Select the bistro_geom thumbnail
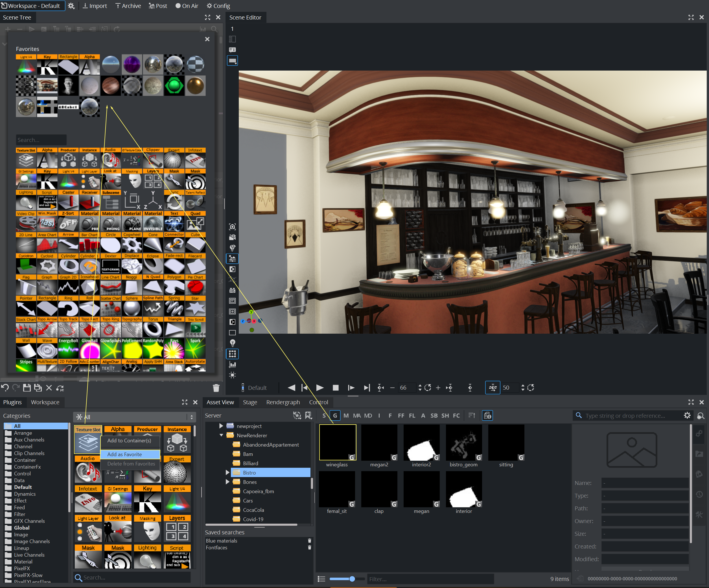 click(464, 442)
